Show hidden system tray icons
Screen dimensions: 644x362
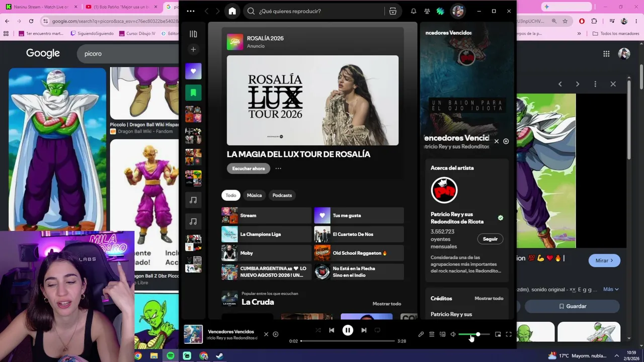pyautogui.click(x=616, y=356)
